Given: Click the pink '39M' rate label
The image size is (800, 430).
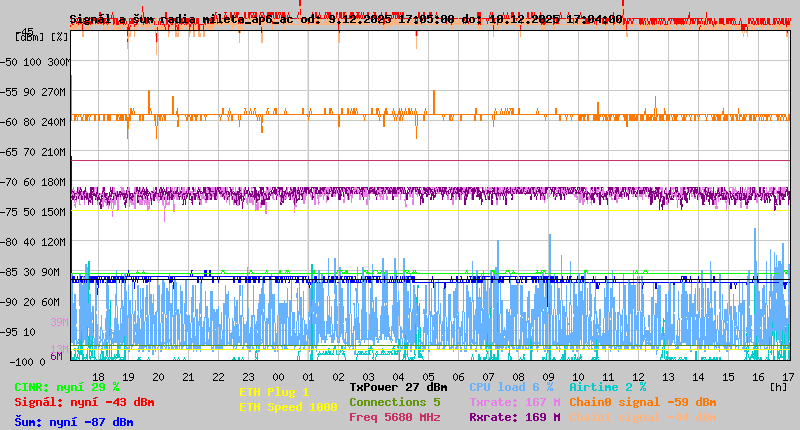Looking at the screenshot, I should 59,322.
